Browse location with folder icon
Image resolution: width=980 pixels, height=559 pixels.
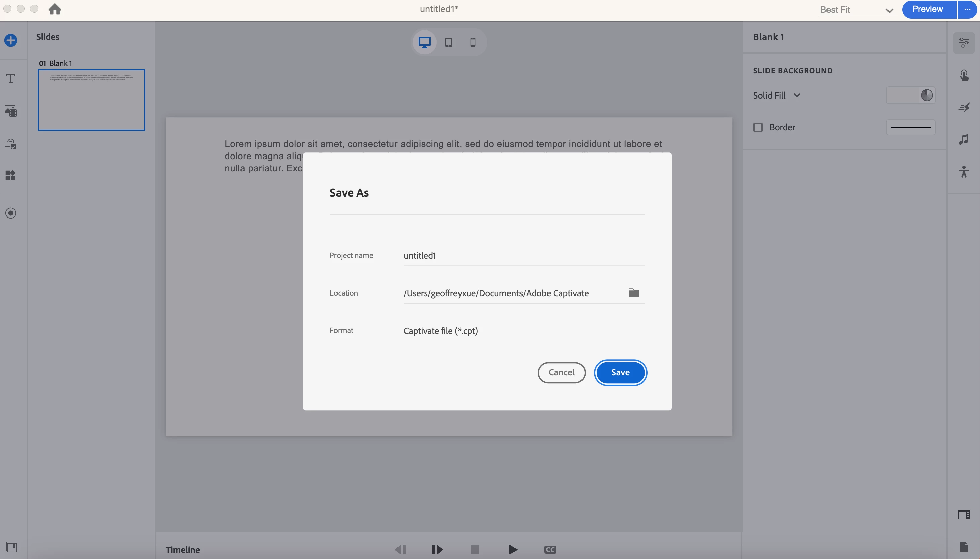point(634,293)
